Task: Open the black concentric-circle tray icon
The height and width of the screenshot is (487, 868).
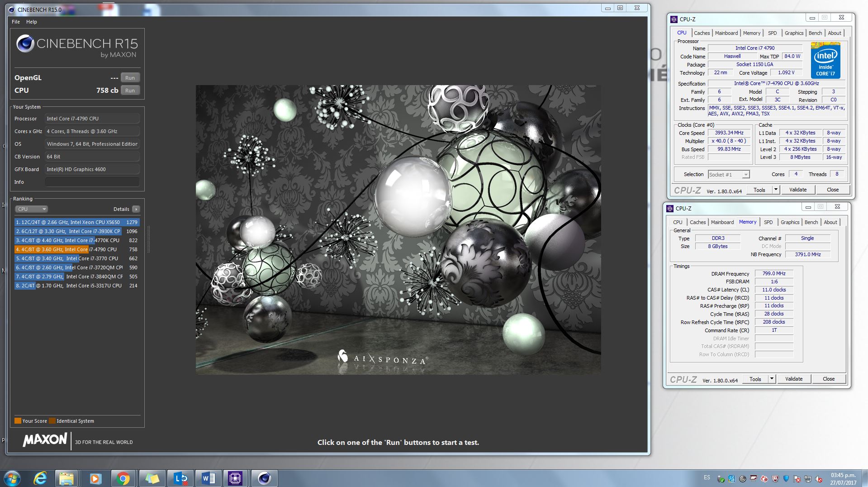Action: 742,479
